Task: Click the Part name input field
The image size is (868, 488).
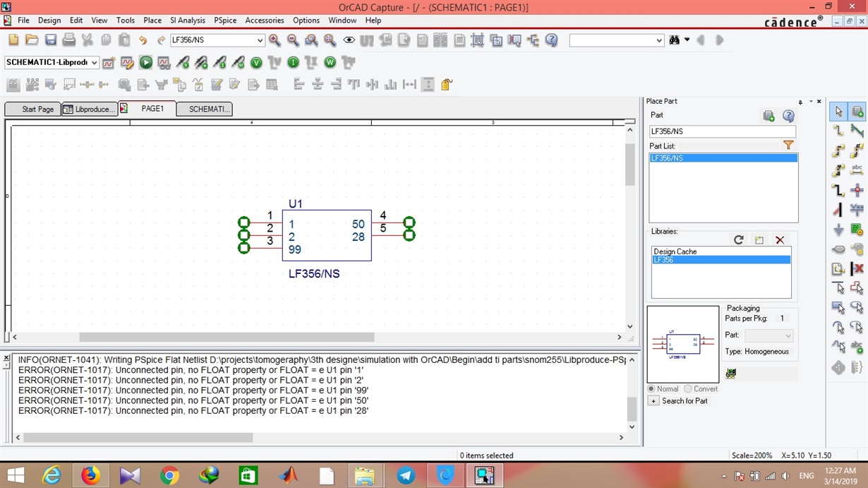Action: (723, 131)
